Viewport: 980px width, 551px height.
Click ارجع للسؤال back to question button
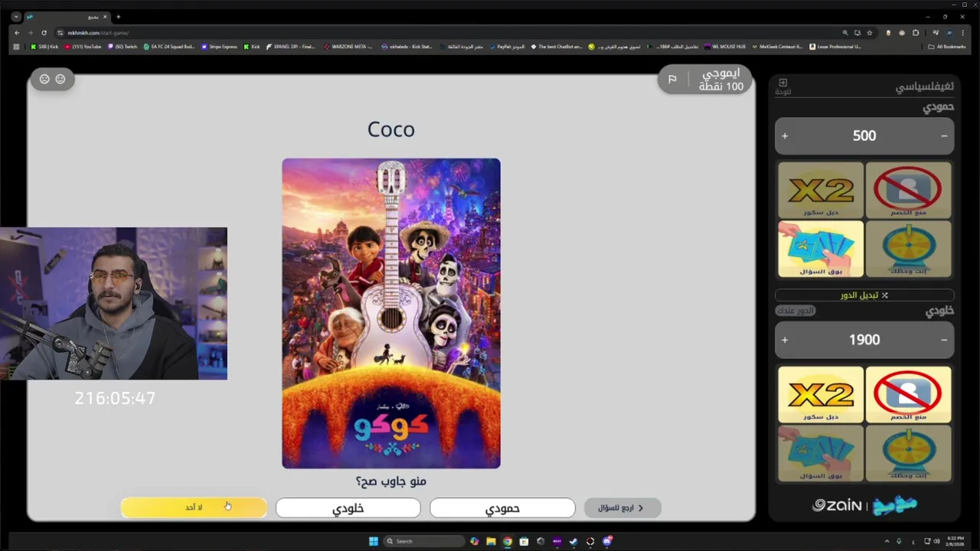[622, 507]
